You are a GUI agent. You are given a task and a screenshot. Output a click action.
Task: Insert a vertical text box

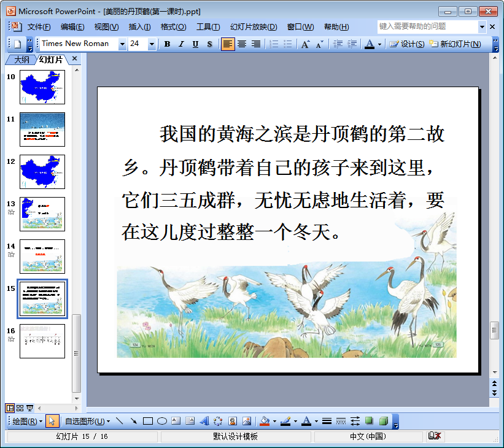click(x=190, y=421)
